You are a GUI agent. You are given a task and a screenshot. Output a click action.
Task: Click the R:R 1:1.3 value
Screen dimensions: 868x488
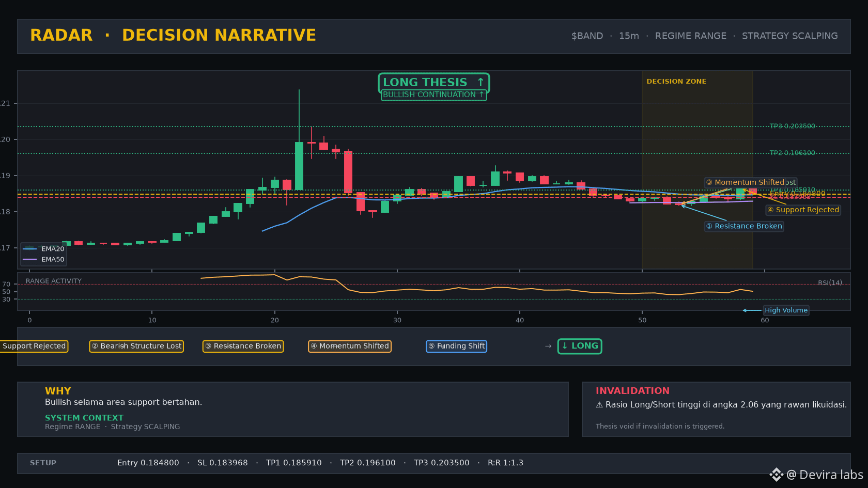click(505, 463)
